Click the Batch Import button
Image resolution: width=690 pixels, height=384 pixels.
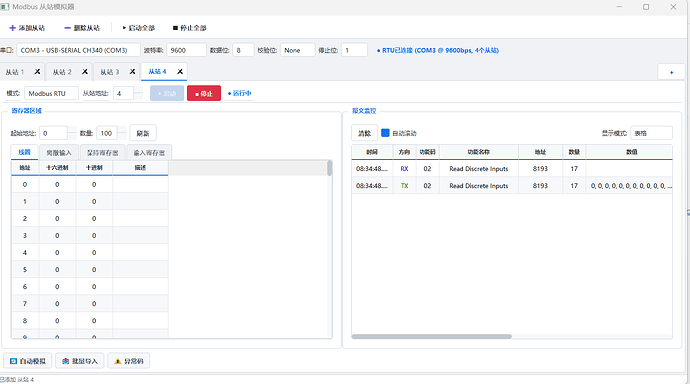80,361
